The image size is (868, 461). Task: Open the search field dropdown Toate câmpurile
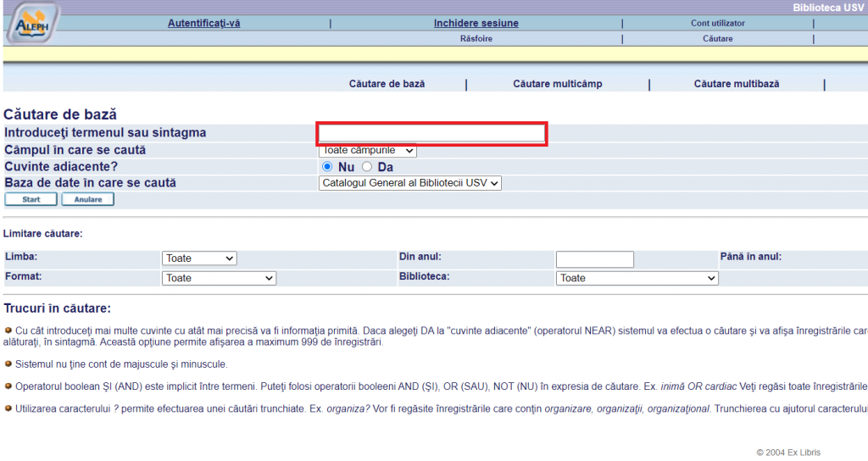pyautogui.click(x=368, y=151)
